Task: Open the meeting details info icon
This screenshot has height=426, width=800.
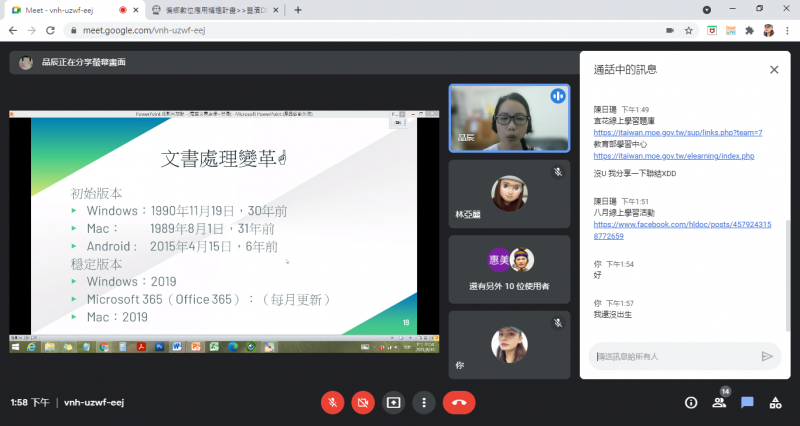Action: pos(690,403)
